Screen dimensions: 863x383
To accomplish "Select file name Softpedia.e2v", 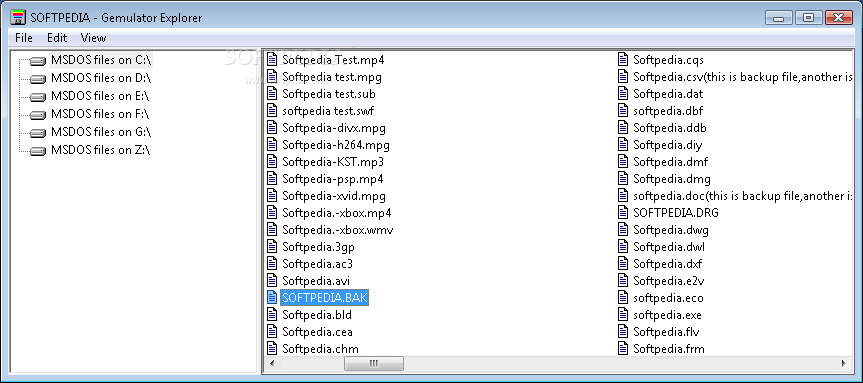I will pos(669,281).
